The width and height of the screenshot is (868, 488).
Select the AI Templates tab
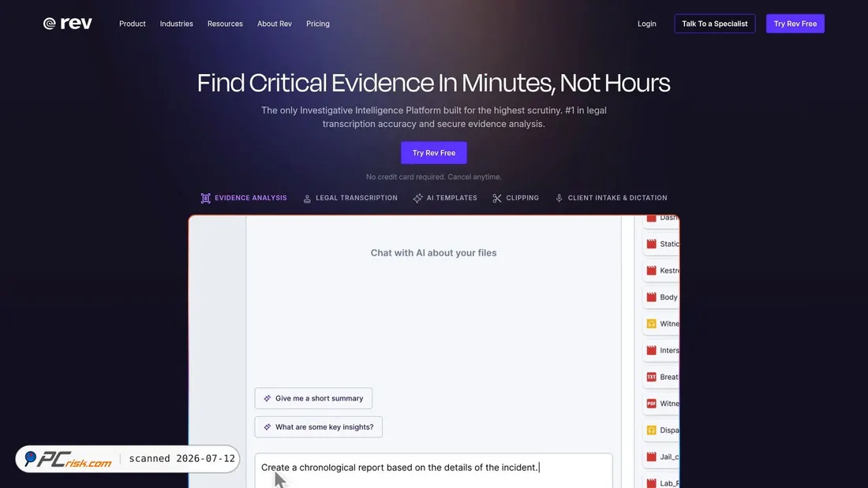(x=445, y=198)
